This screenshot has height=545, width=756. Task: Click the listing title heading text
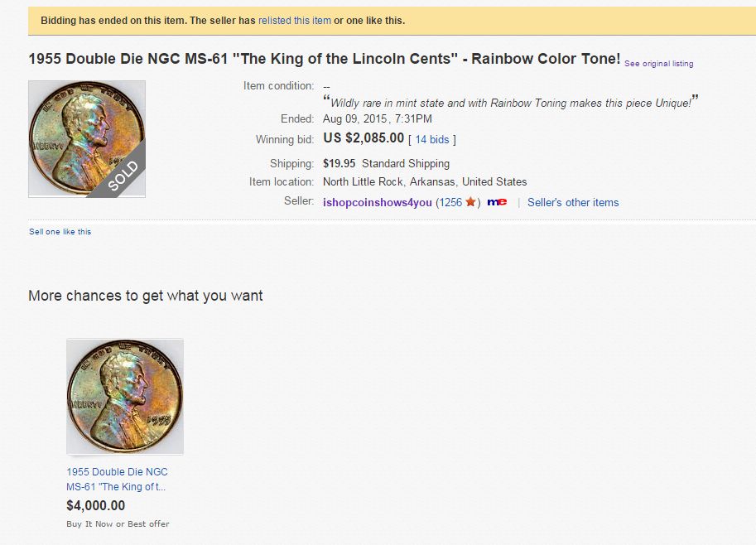pyautogui.click(x=324, y=59)
